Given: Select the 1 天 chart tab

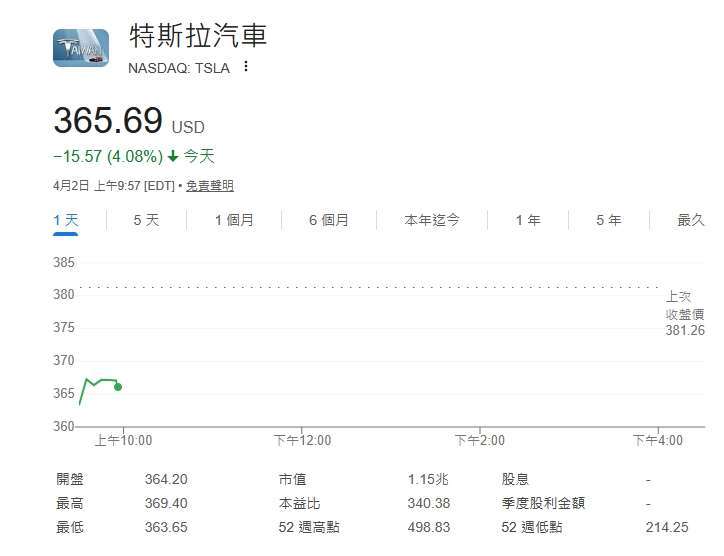Looking at the screenshot, I should 66,220.
